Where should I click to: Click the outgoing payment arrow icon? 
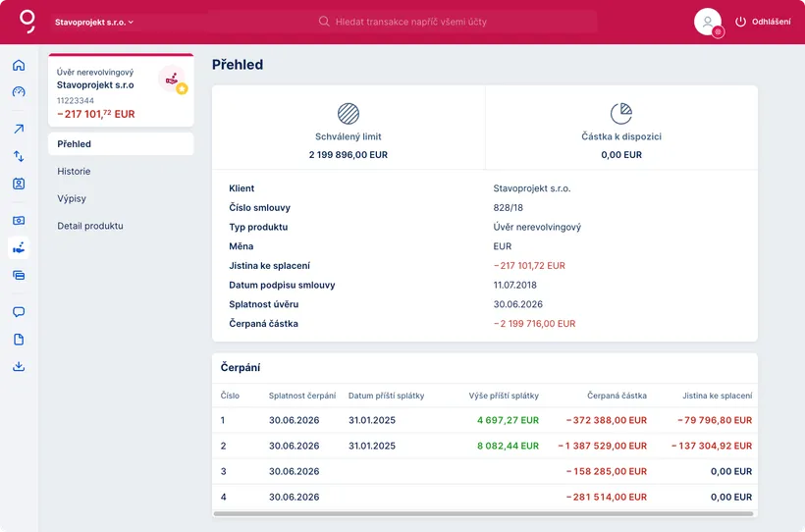click(19, 129)
